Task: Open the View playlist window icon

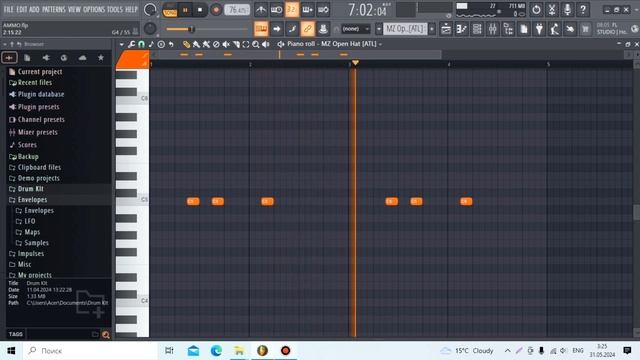Action: 446,29
